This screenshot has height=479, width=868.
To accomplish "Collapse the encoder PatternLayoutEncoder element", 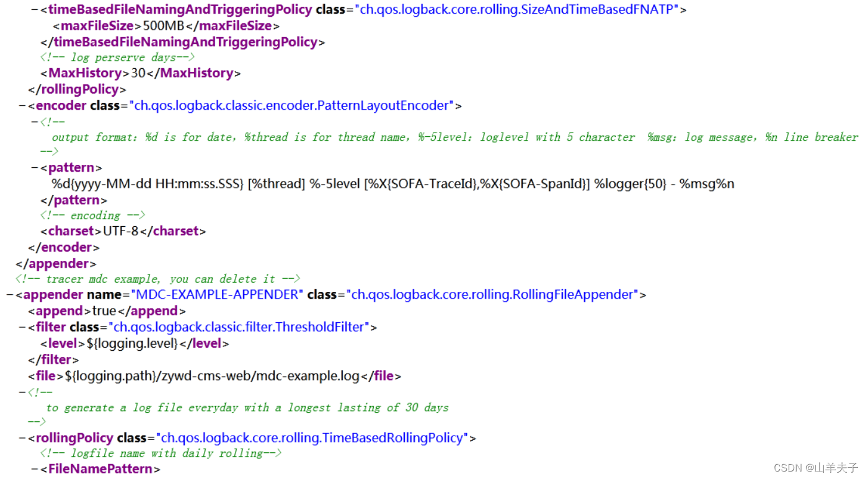I will [22, 105].
